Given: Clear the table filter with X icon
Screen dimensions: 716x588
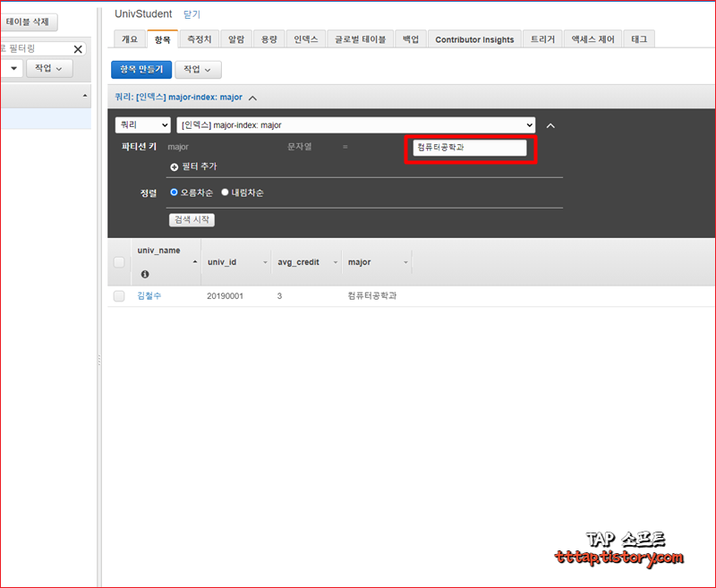Looking at the screenshot, I should 78,49.
